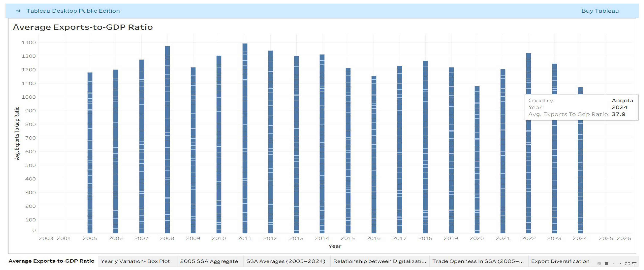This screenshot has height=270, width=644.
Task: Select the 2020 bar in the chart
Action: pyautogui.click(x=477, y=160)
